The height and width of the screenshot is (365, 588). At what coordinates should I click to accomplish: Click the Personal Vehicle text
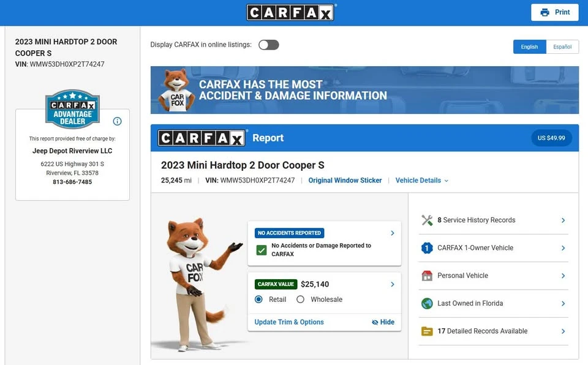click(463, 276)
